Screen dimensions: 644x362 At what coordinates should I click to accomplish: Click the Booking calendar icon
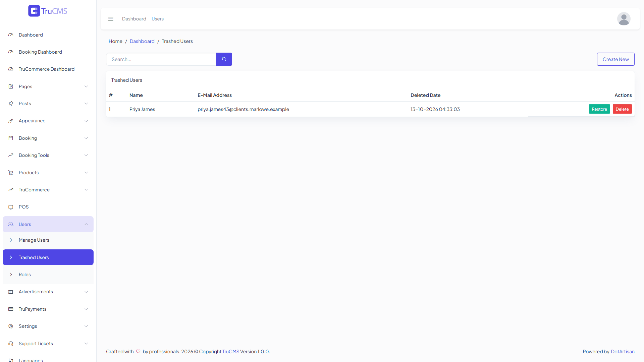tap(11, 138)
